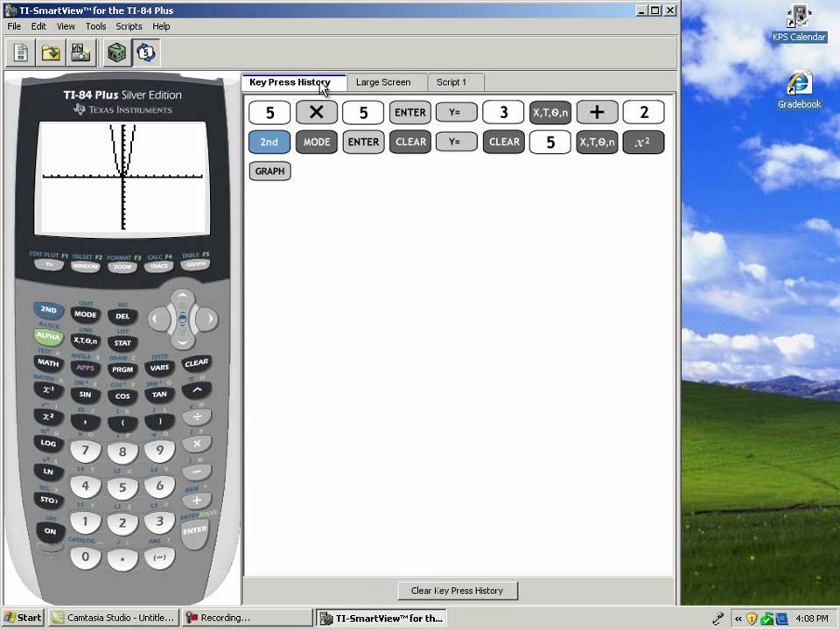Screen dimensions: 840x630
Task: Hit the calculator's divide key
Action: (x=197, y=416)
